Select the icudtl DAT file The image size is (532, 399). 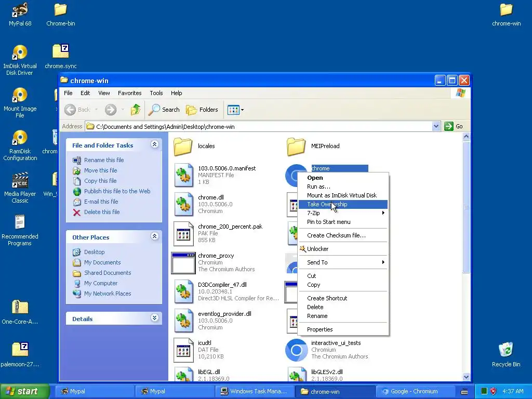click(x=199, y=350)
